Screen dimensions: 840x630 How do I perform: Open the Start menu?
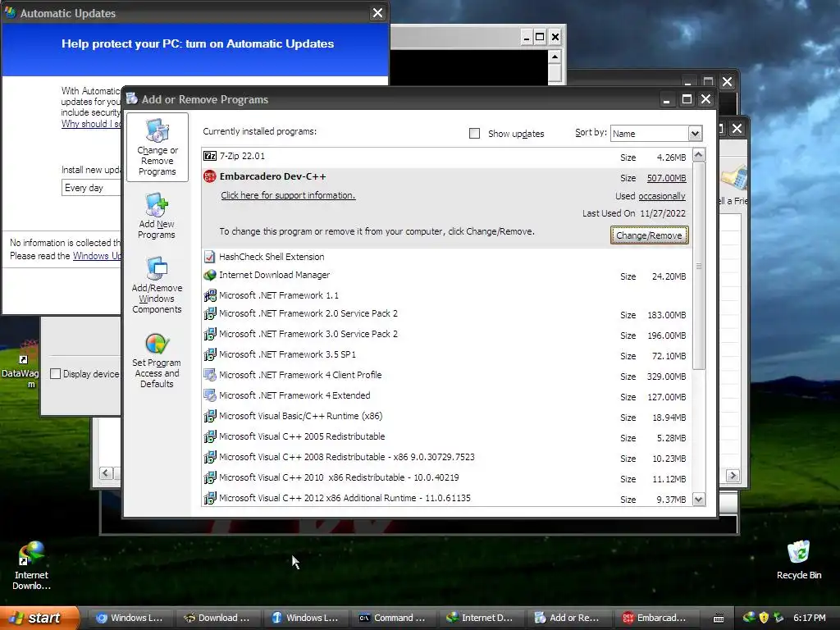click(x=40, y=618)
